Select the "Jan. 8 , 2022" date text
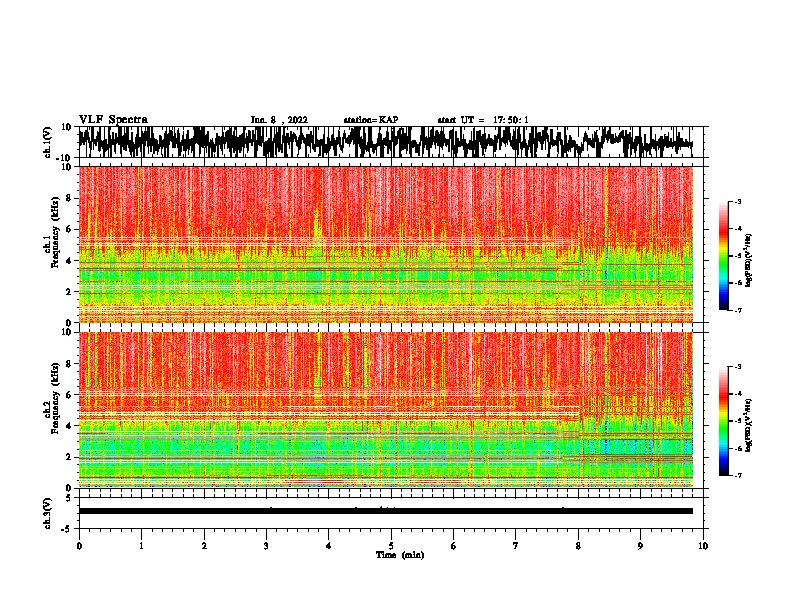 coord(279,120)
